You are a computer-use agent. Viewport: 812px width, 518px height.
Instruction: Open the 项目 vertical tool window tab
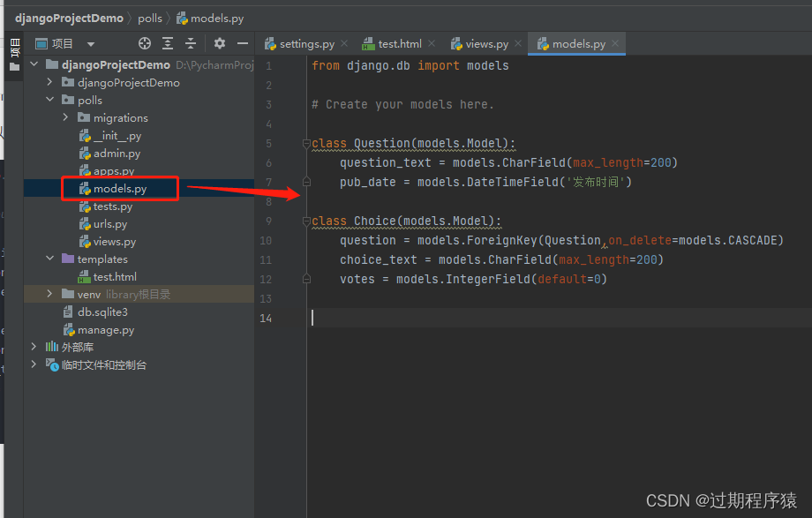point(15,49)
